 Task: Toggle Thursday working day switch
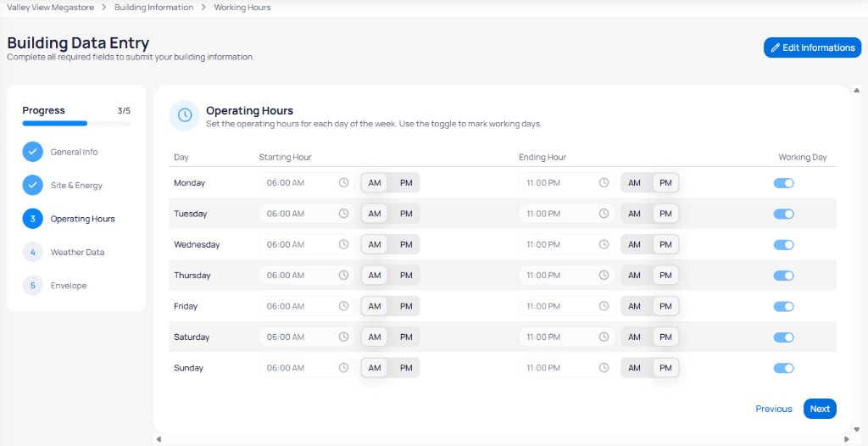(784, 276)
